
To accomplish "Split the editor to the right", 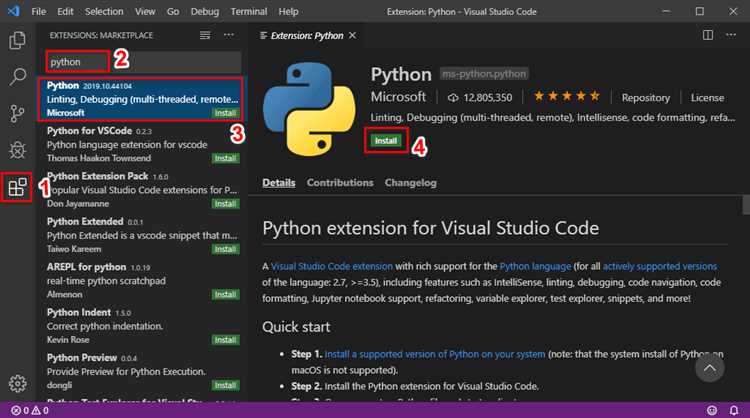I will [x=708, y=35].
